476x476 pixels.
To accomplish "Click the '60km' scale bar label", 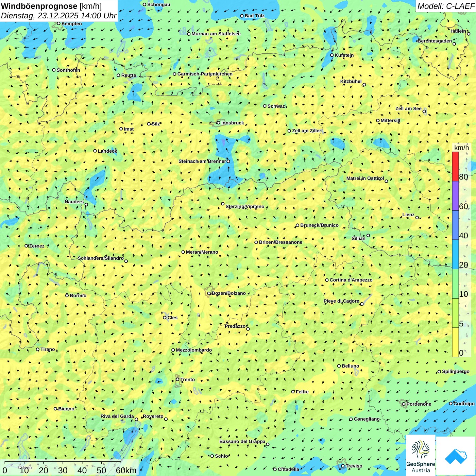I will coord(126,470).
